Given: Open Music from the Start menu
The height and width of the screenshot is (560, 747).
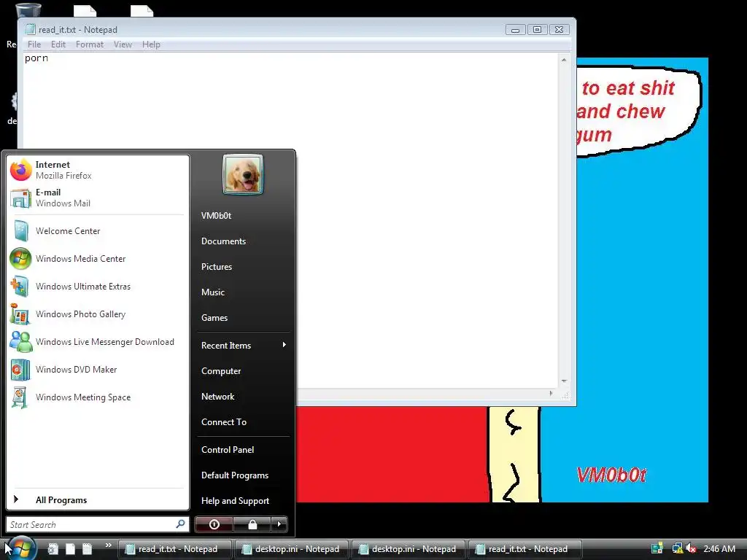Looking at the screenshot, I should tap(243, 292).
